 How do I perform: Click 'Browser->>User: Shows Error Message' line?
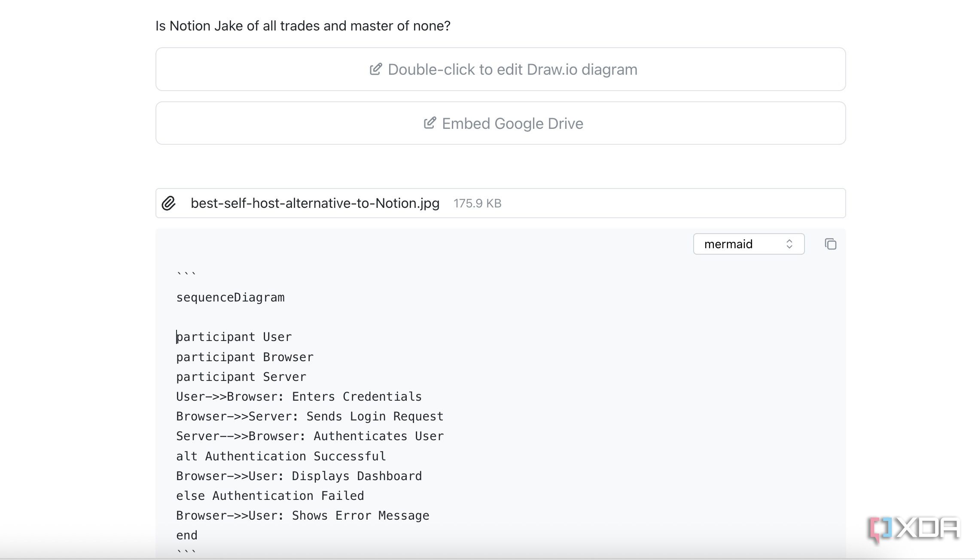point(303,515)
